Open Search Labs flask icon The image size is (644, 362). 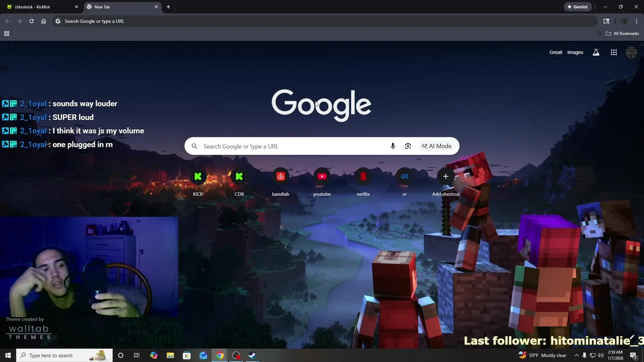point(596,52)
